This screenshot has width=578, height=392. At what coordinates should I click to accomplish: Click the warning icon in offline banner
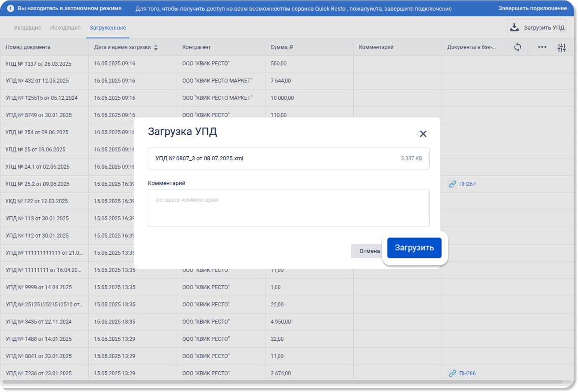11,8
